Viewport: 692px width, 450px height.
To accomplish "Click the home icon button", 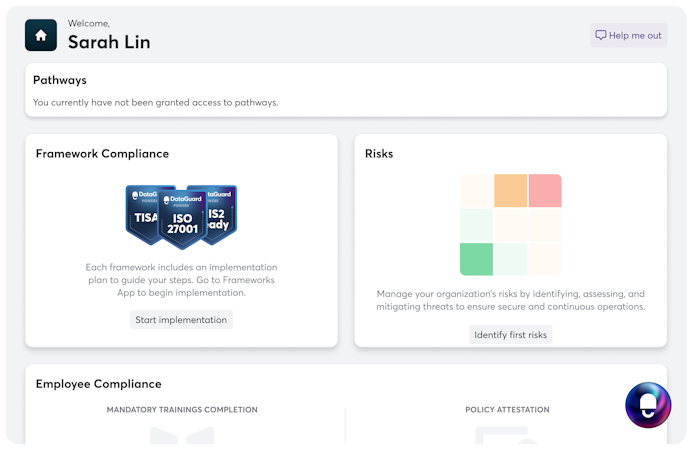I will coord(41,35).
